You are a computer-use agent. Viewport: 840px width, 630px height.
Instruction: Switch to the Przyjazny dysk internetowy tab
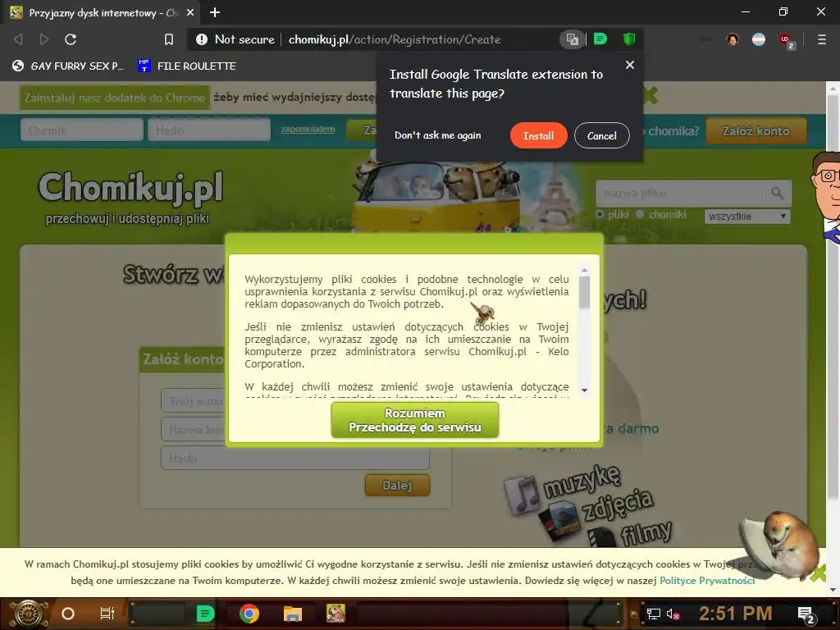click(103, 12)
